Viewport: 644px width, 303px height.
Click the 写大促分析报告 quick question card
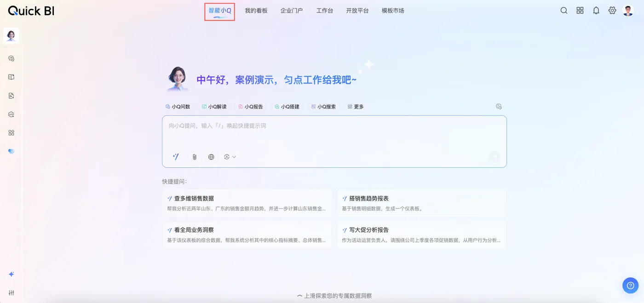[x=421, y=234]
